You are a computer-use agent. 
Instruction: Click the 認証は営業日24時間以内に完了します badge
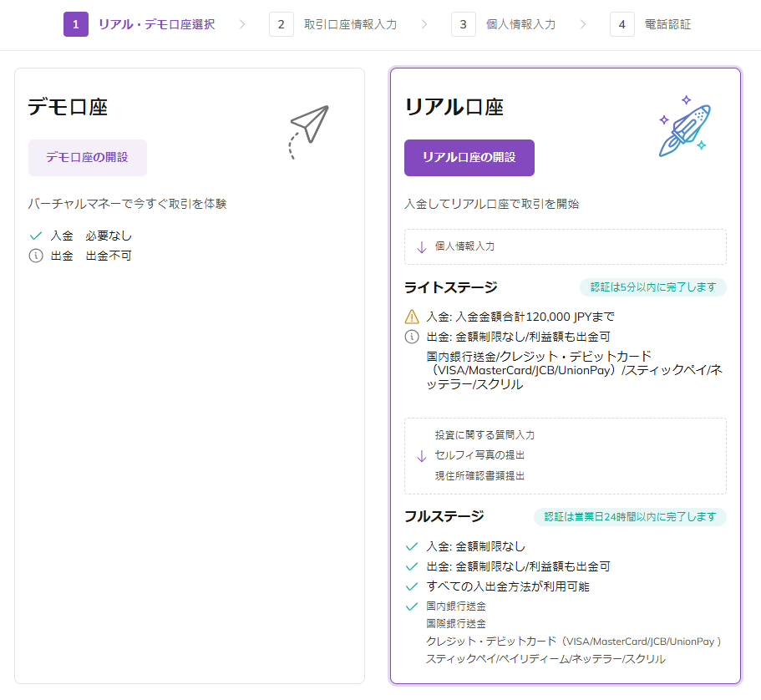tap(630, 517)
